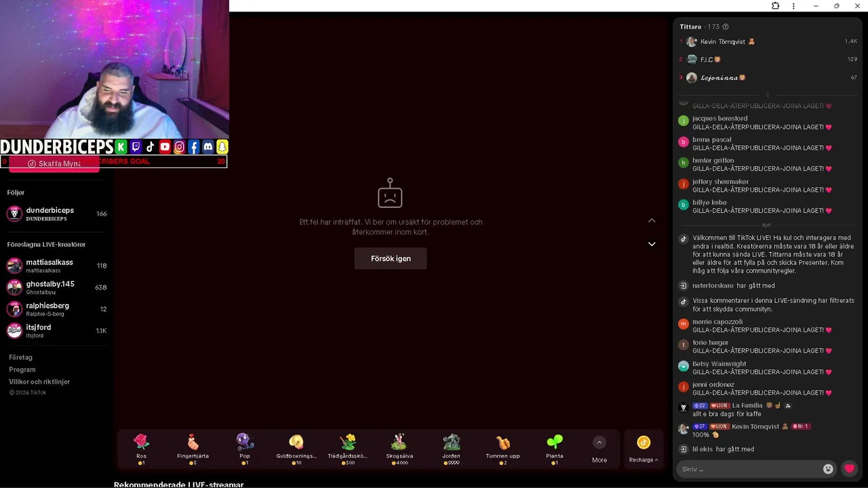
Task: Open the Tittare info help icon
Action: click(x=726, y=27)
